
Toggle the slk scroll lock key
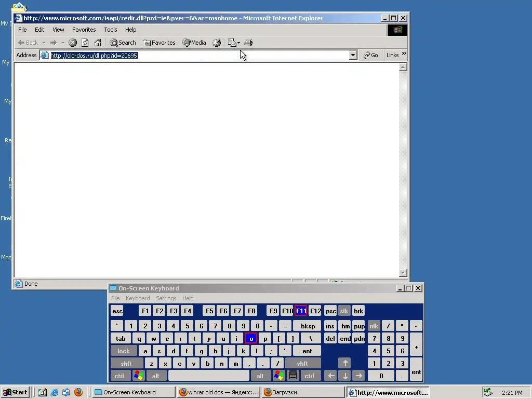pyautogui.click(x=344, y=311)
